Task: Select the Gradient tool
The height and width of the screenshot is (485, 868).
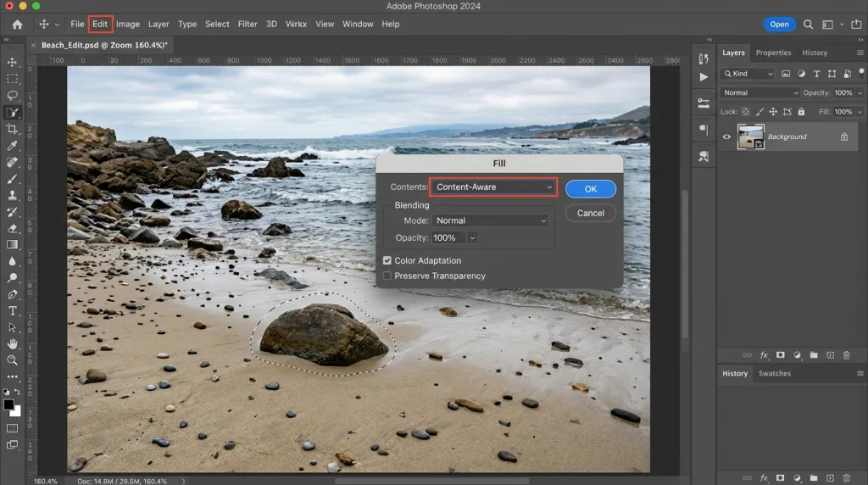Action: coord(12,245)
